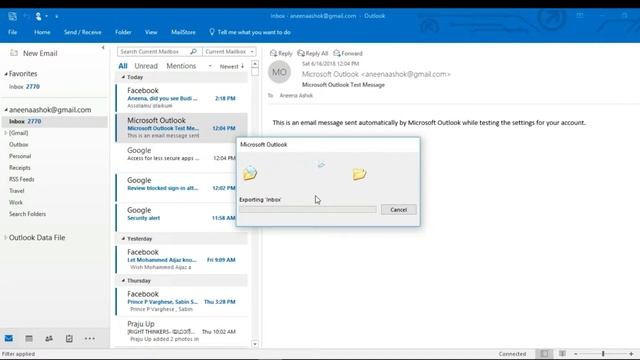Open Calendar view in navigation bar

(29, 338)
